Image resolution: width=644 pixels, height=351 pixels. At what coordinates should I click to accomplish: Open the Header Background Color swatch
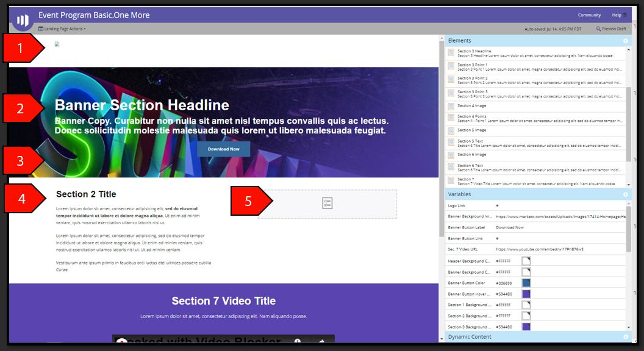tap(526, 261)
